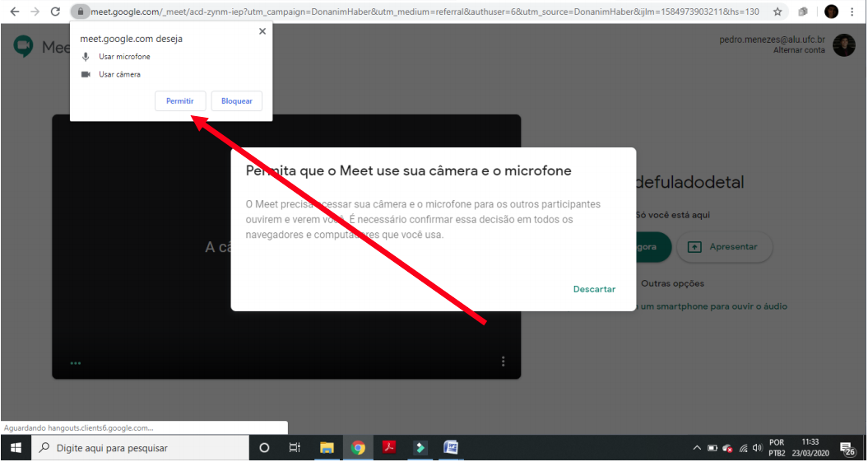The image size is (868, 462).
Task: Open video preview three-dot options menu
Action: click(x=503, y=362)
